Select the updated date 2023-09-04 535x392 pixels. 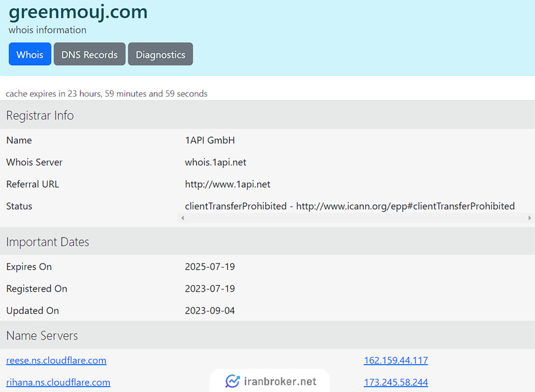click(210, 311)
